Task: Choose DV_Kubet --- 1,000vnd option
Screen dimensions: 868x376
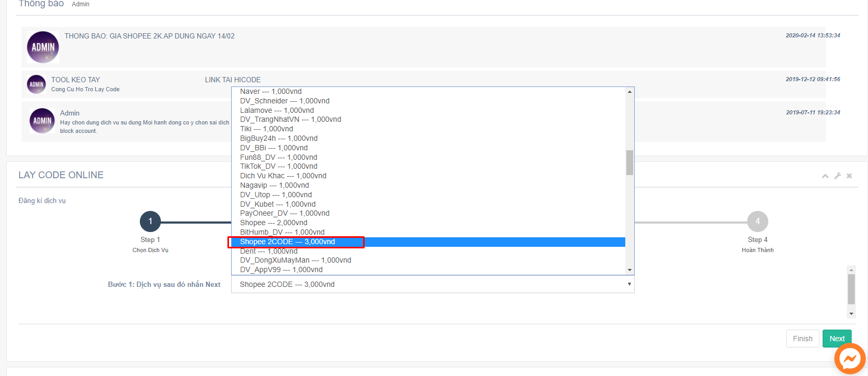Action: pos(428,204)
